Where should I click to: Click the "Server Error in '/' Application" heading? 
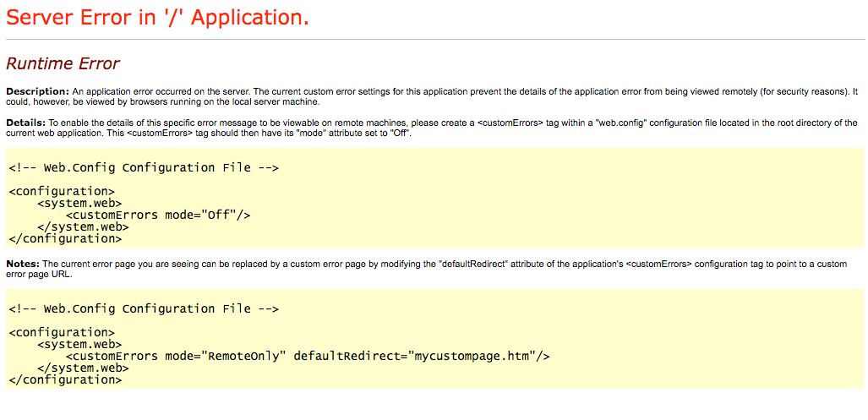157,18
